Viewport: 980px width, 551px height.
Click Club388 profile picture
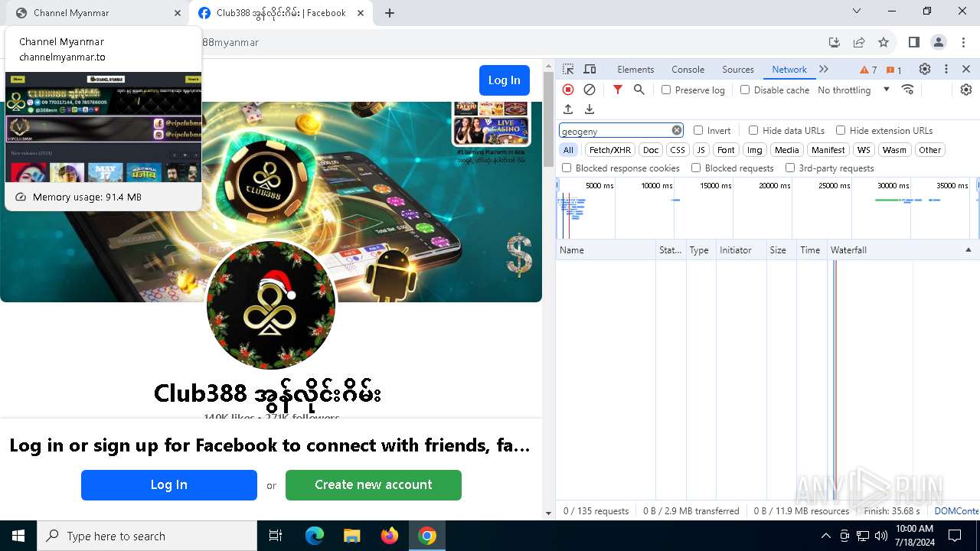tap(271, 305)
